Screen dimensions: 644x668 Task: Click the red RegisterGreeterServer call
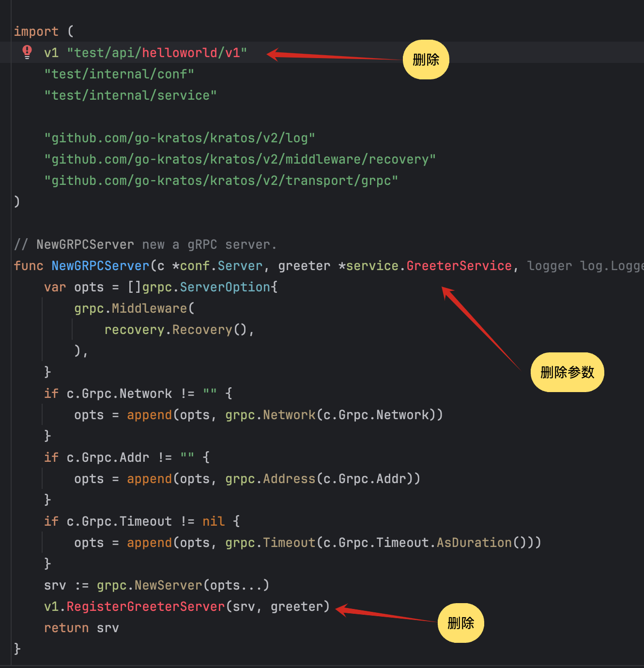coord(145,607)
